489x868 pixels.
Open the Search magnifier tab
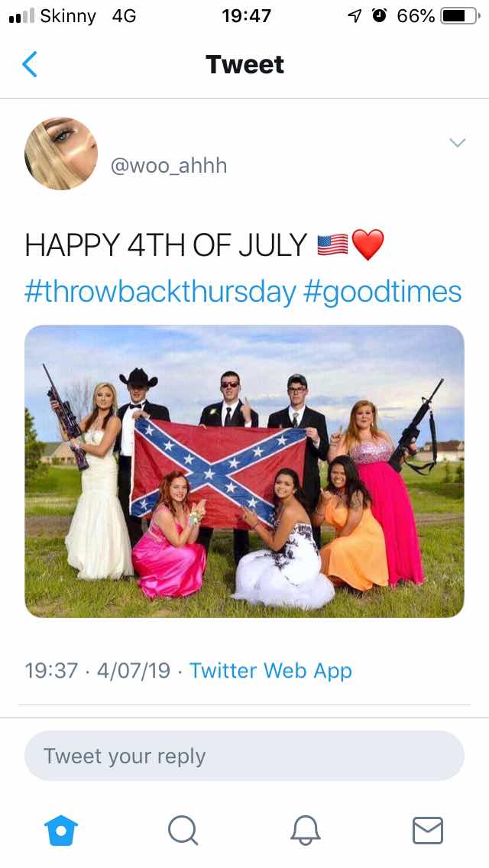[183, 831]
